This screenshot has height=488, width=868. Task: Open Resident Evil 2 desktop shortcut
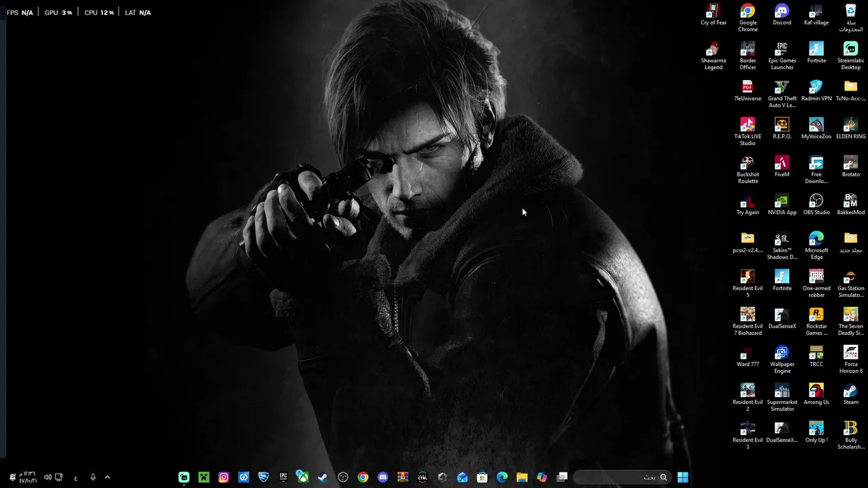pyautogui.click(x=747, y=398)
